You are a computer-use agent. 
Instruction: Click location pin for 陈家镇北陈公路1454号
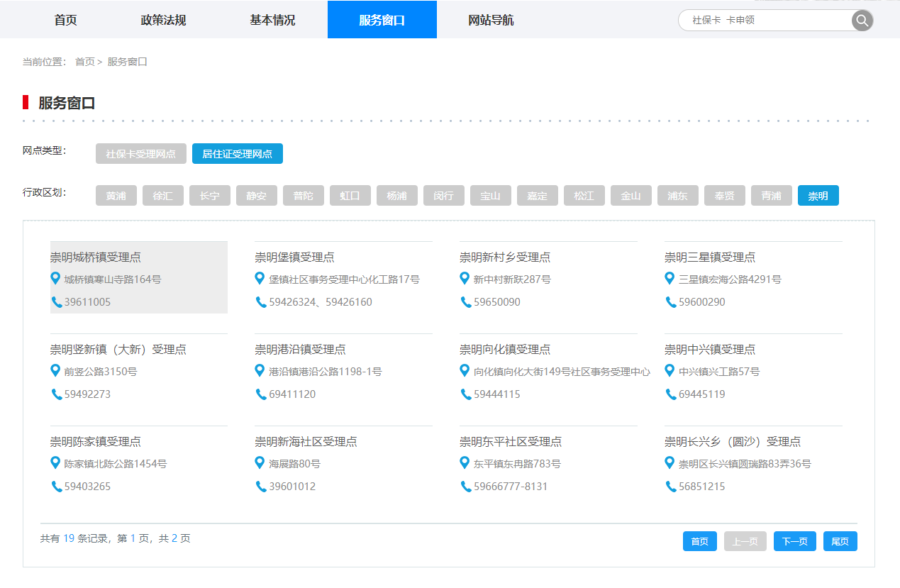click(55, 463)
